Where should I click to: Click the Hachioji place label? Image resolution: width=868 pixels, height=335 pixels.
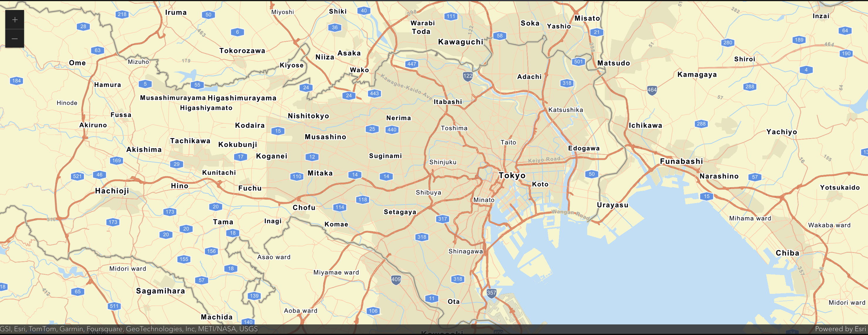[x=112, y=191]
